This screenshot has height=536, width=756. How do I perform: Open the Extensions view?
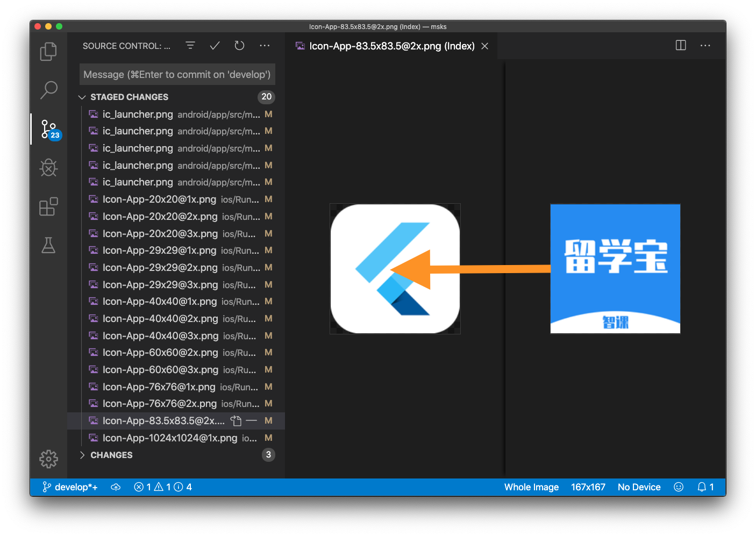tap(48, 206)
